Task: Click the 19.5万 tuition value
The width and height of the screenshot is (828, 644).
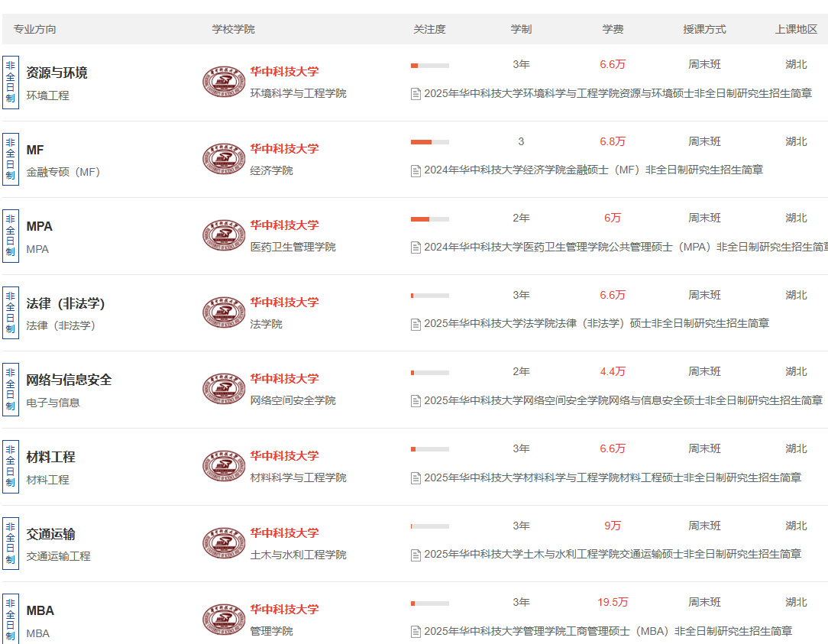Action: [613, 602]
